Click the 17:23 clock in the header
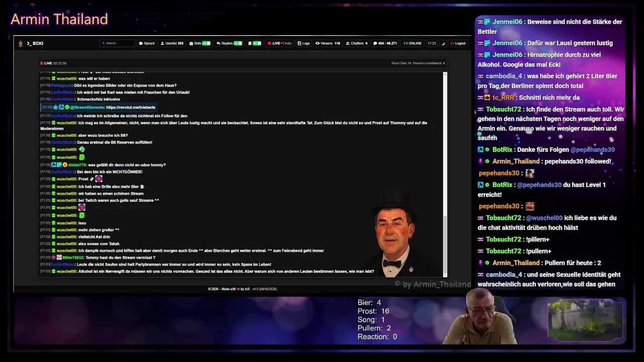The height and width of the screenshot is (362, 644). (x=432, y=43)
